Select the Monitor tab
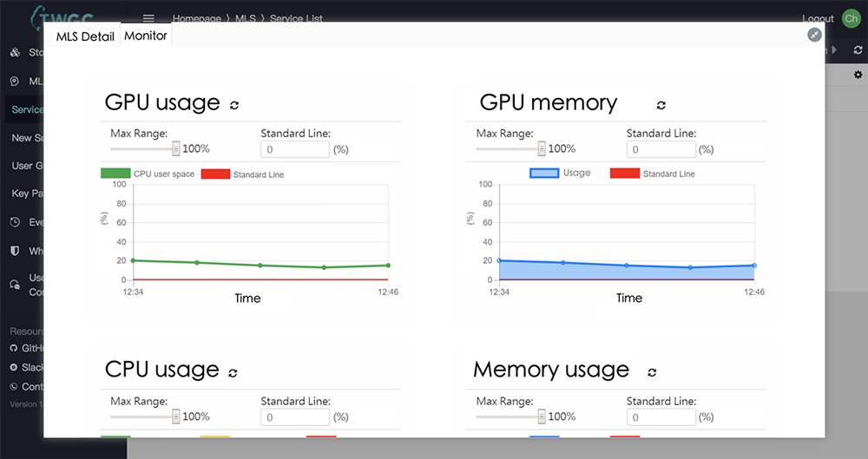Viewport: 868px width, 459px height. pos(146,36)
